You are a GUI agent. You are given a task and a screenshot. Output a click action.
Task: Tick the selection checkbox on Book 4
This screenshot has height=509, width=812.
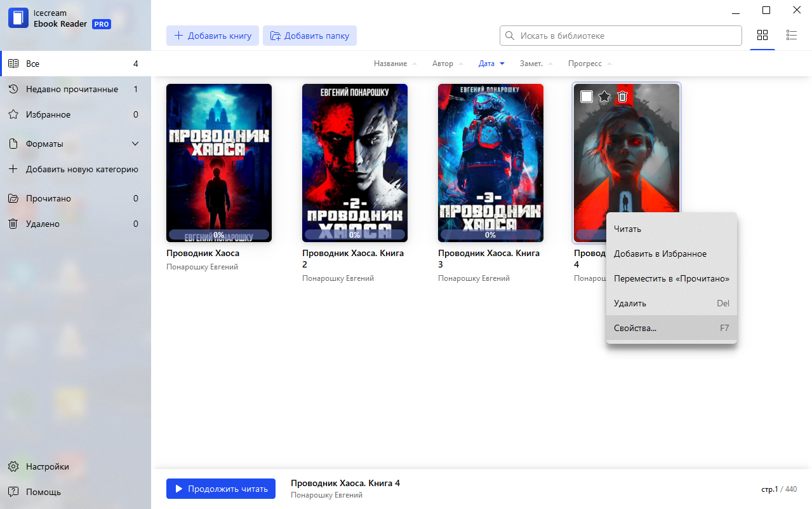point(587,97)
